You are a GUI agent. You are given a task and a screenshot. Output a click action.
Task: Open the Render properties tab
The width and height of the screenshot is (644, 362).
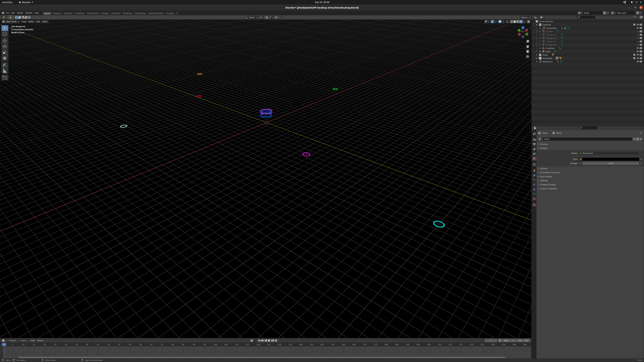534,140
